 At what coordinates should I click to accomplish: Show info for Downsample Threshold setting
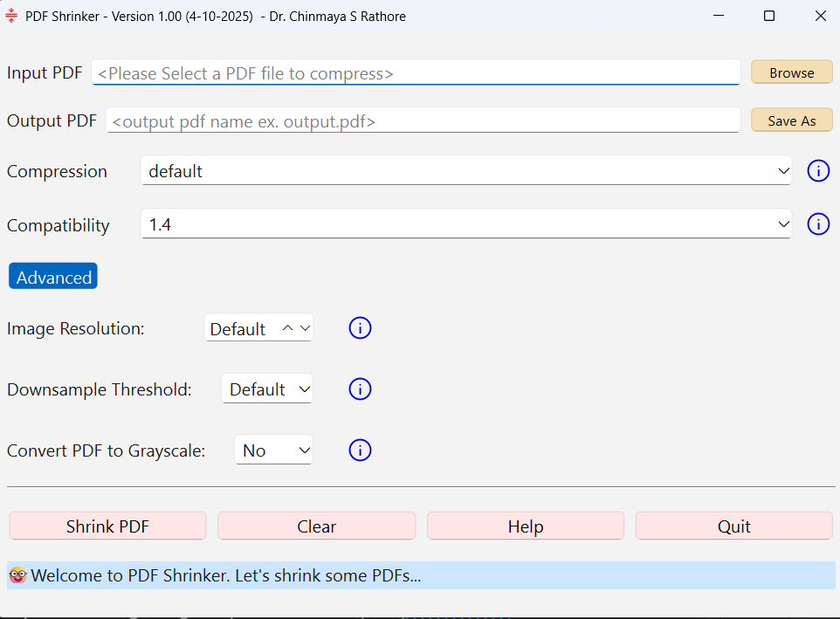[x=360, y=389]
